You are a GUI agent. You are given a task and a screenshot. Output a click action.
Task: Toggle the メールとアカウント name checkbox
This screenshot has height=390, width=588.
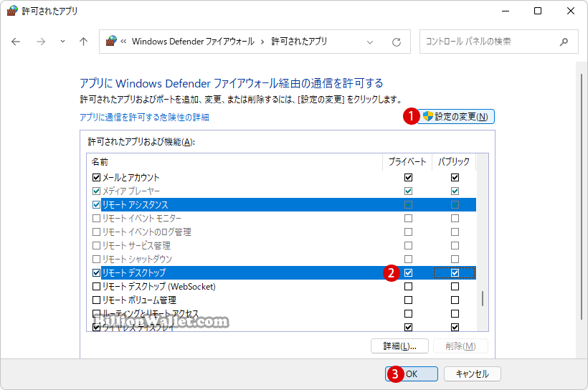click(96, 177)
